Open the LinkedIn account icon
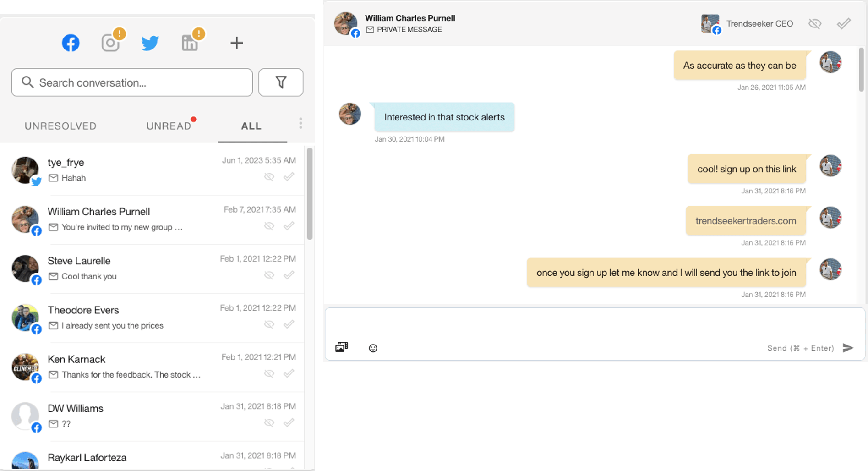Screen dimensions: 868x471 coord(190,43)
